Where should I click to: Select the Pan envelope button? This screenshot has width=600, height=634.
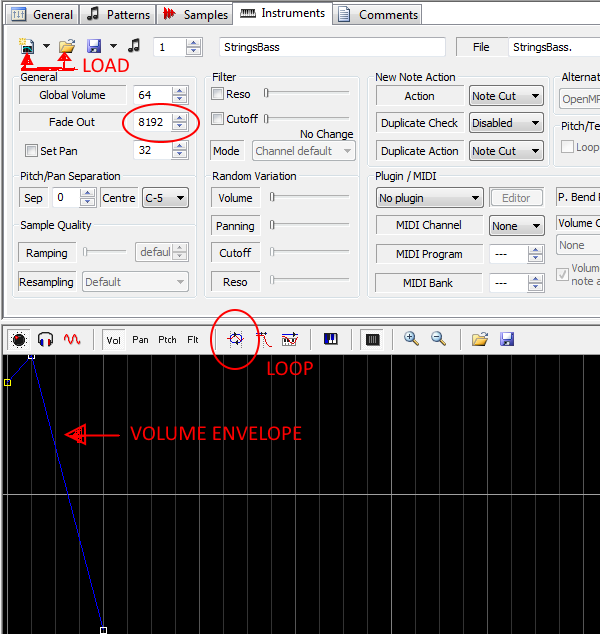coord(140,340)
